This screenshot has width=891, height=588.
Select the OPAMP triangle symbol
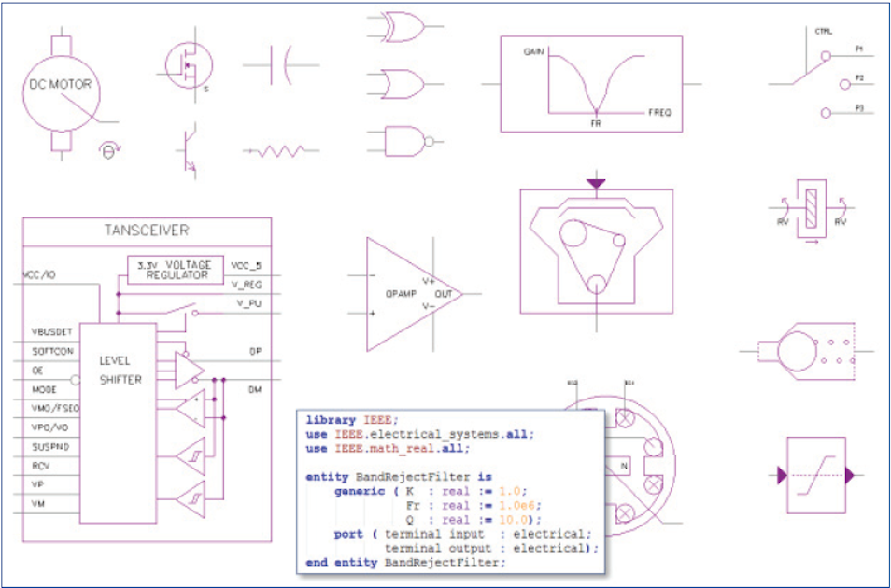tap(409, 293)
